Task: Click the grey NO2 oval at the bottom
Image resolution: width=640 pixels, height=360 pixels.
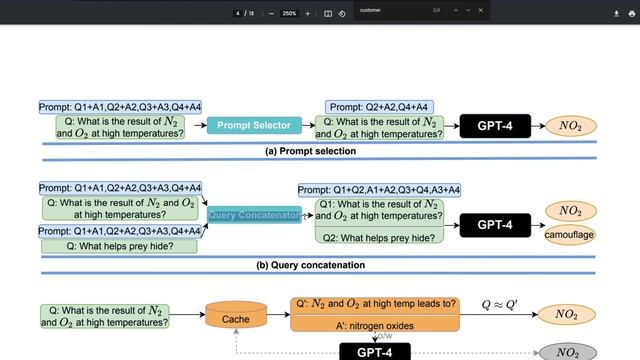Action: coord(568,352)
